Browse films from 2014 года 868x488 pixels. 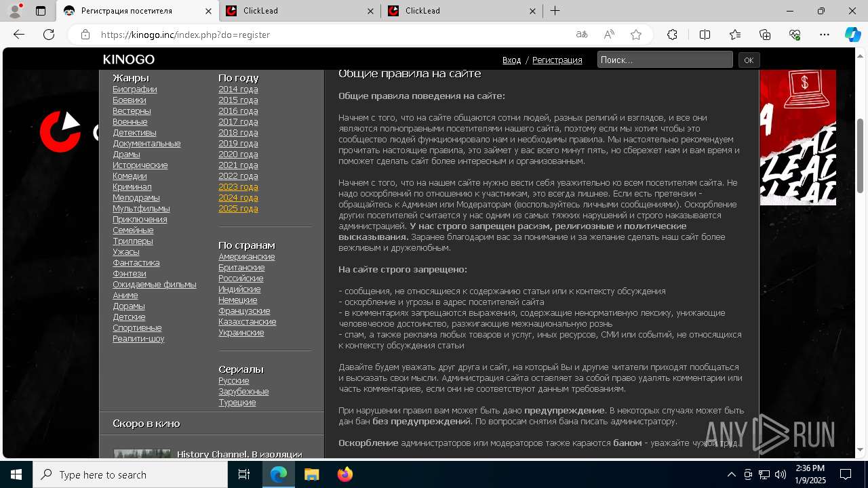point(238,89)
